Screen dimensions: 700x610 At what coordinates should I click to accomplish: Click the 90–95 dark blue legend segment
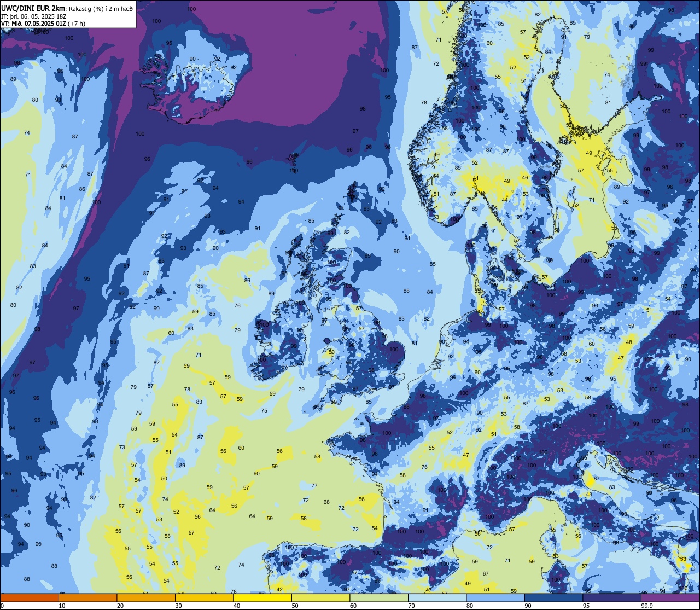(553, 597)
